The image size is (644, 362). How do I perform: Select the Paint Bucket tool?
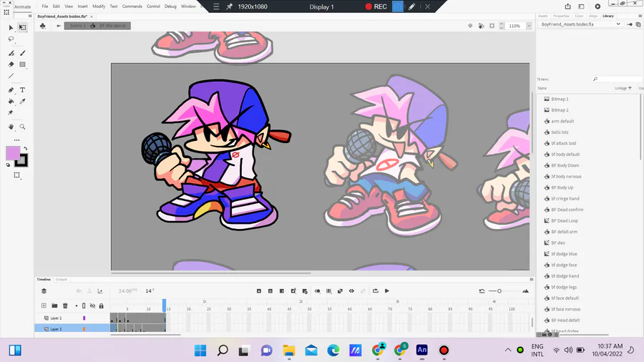click(x=11, y=102)
